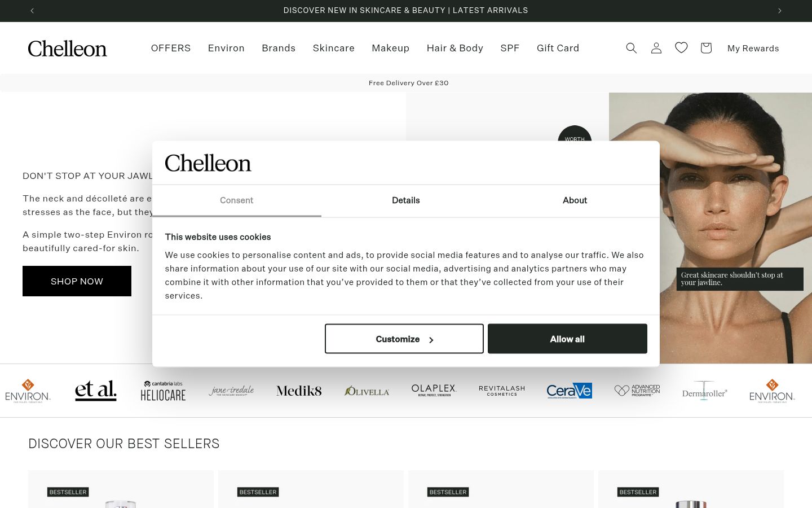Open the search magnifier icon
The height and width of the screenshot is (508, 812).
[632, 48]
